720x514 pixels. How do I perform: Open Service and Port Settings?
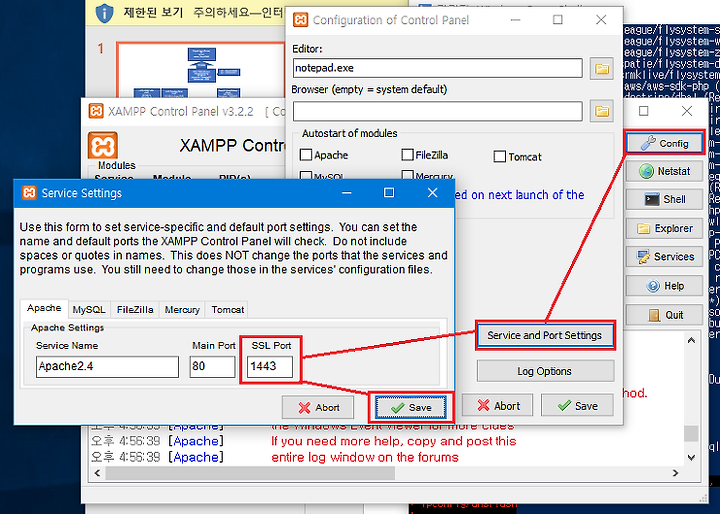pos(545,335)
